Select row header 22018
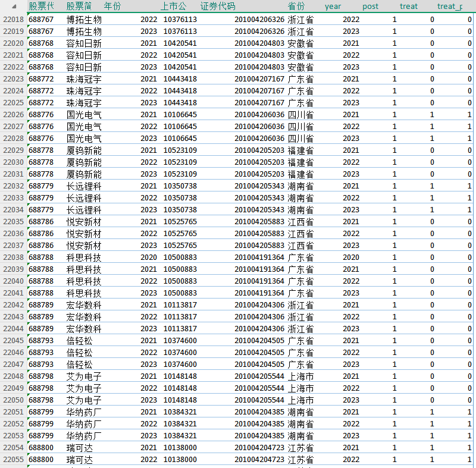The height and width of the screenshot is (468, 476). tap(13, 20)
